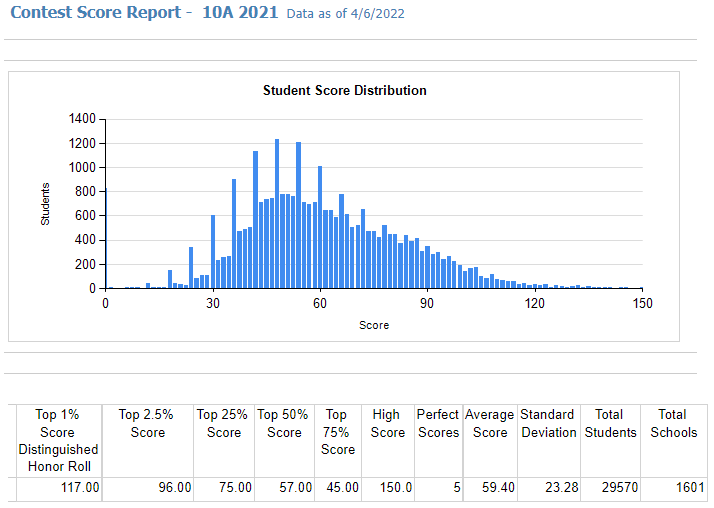Click the Top 1% Score Distinguished Honor Roll header
Screen dimensions: 714x508
[58, 441]
